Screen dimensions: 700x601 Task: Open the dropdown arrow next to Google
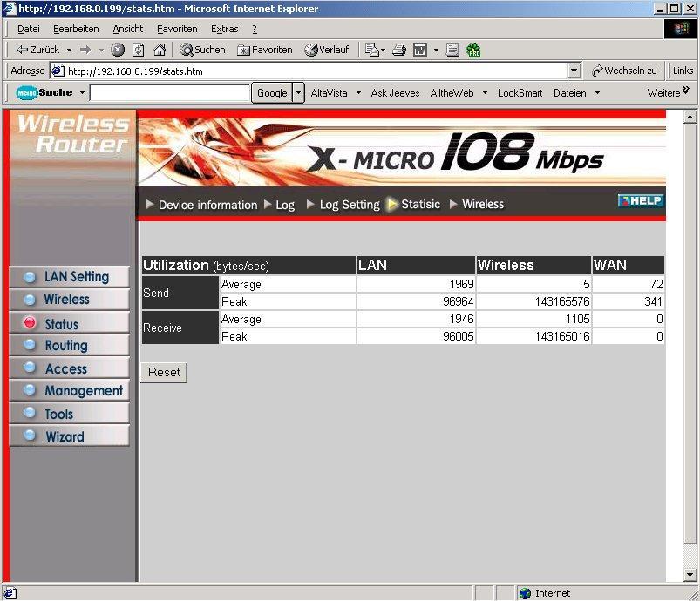point(299,93)
